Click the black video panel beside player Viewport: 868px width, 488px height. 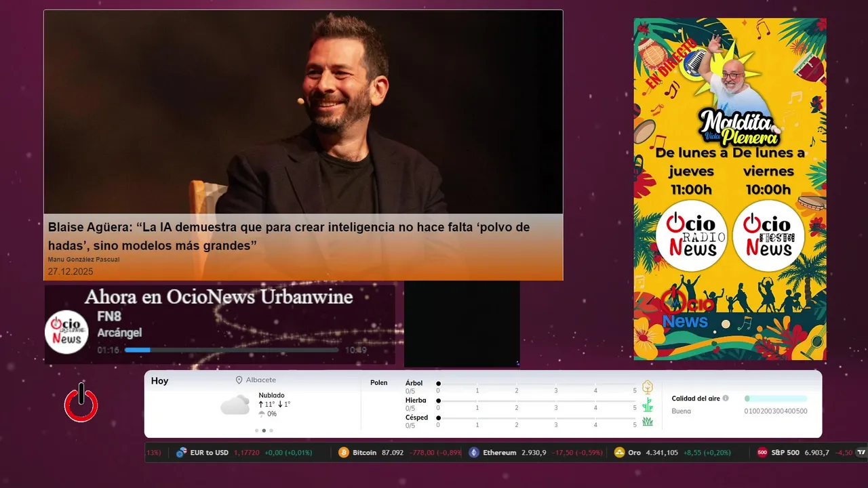coord(462,324)
